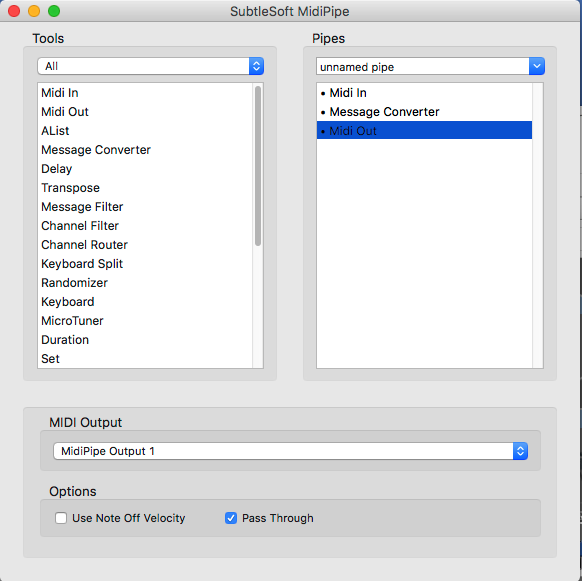Open the MidiPipe Output 1 dropdown
The image size is (582, 581).
290,451
